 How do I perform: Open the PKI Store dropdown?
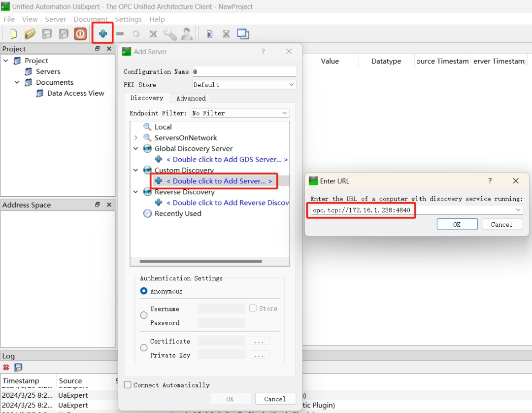click(244, 84)
